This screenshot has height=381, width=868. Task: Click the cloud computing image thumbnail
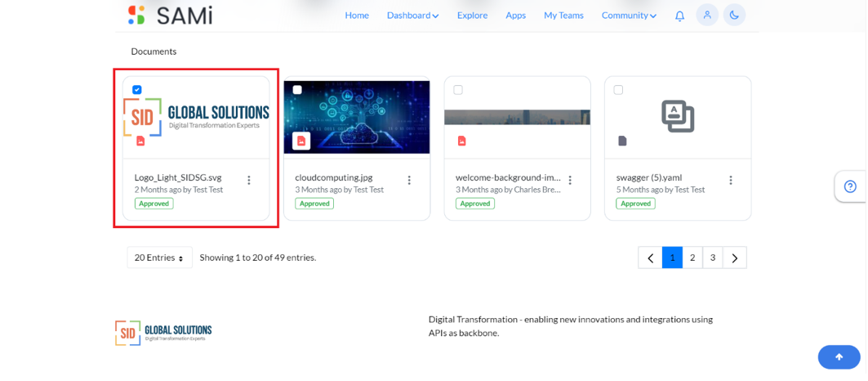(357, 117)
